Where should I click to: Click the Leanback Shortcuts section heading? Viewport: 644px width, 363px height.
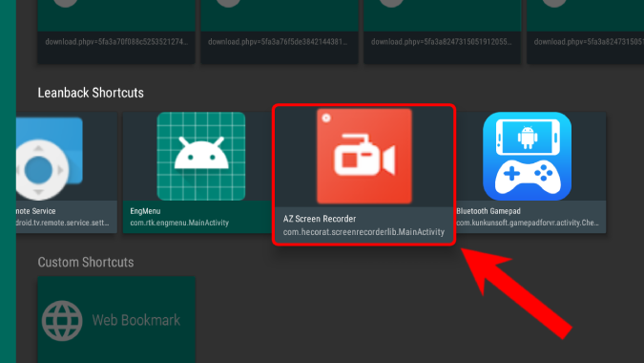(91, 93)
